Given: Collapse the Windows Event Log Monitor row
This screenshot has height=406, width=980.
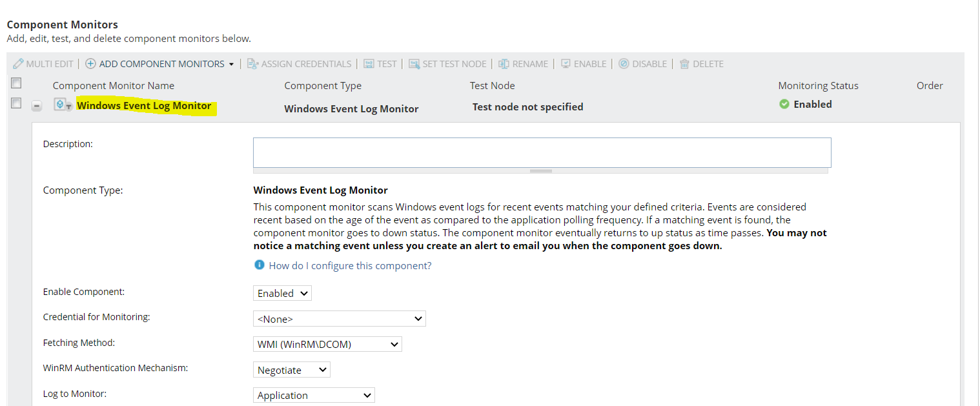Looking at the screenshot, I should [x=37, y=106].
